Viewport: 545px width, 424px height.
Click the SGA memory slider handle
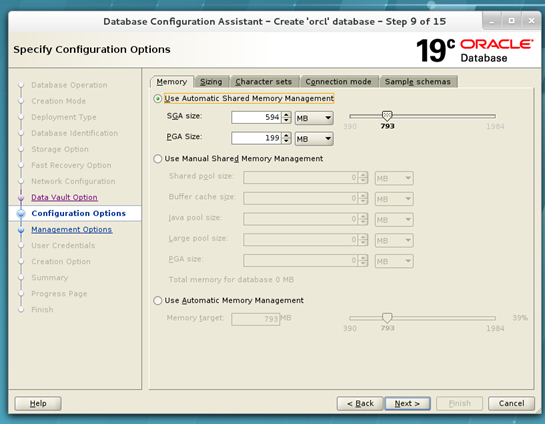387,115
